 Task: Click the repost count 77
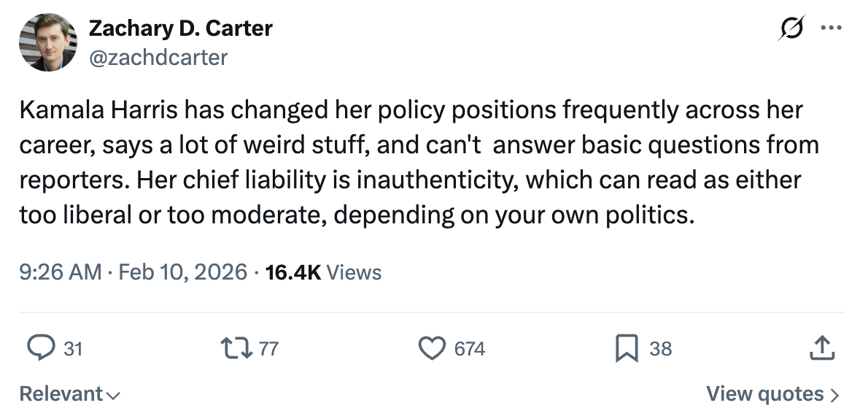(x=268, y=349)
